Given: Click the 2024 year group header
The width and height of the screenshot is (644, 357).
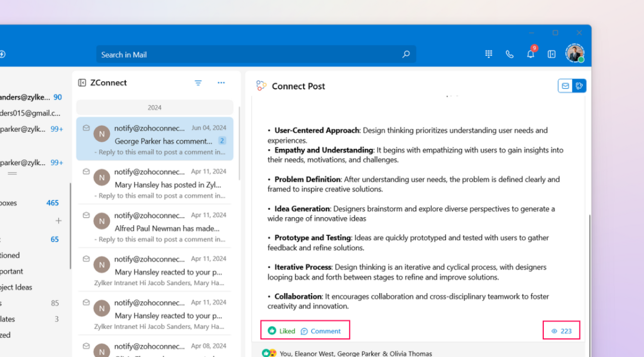Looking at the screenshot, I should pyautogui.click(x=155, y=107).
